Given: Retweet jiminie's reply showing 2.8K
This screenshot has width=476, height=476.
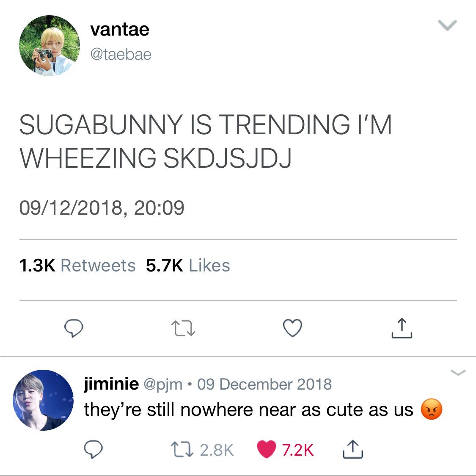Looking at the screenshot, I should (x=202, y=450).
